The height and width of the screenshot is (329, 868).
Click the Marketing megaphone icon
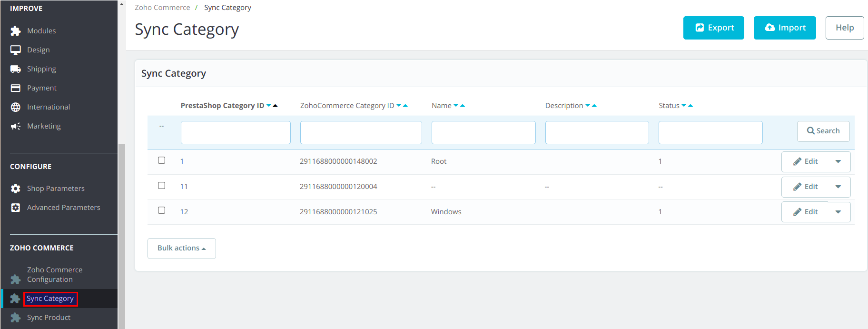pos(16,126)
